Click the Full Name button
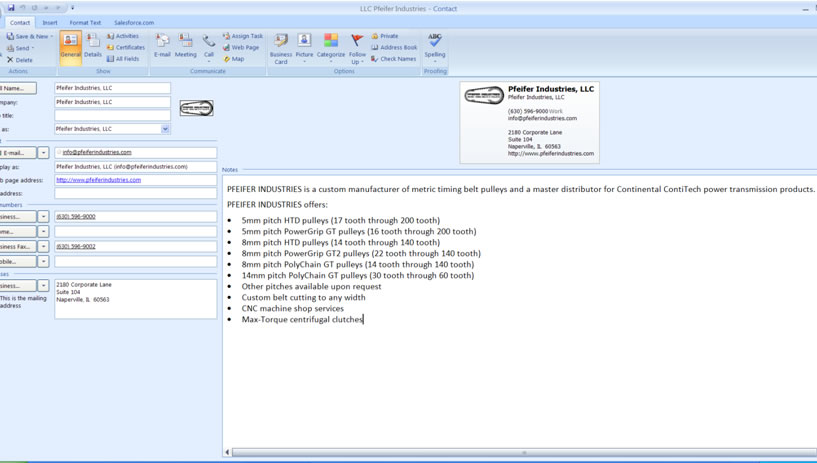Image resolution: width=817 pixels, height=463 pixels. [18, 89]
